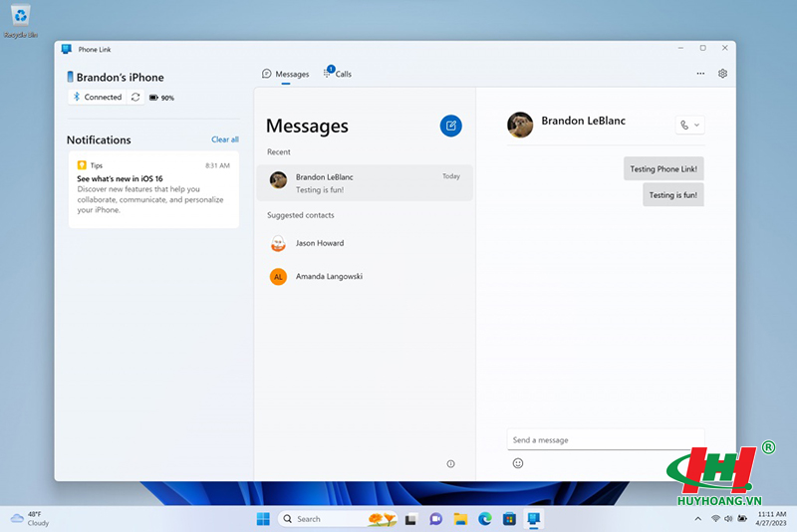Expand the hidden system tray icons chevron
797x532 pixels.
pyautogui.click(x=698, y=519)
